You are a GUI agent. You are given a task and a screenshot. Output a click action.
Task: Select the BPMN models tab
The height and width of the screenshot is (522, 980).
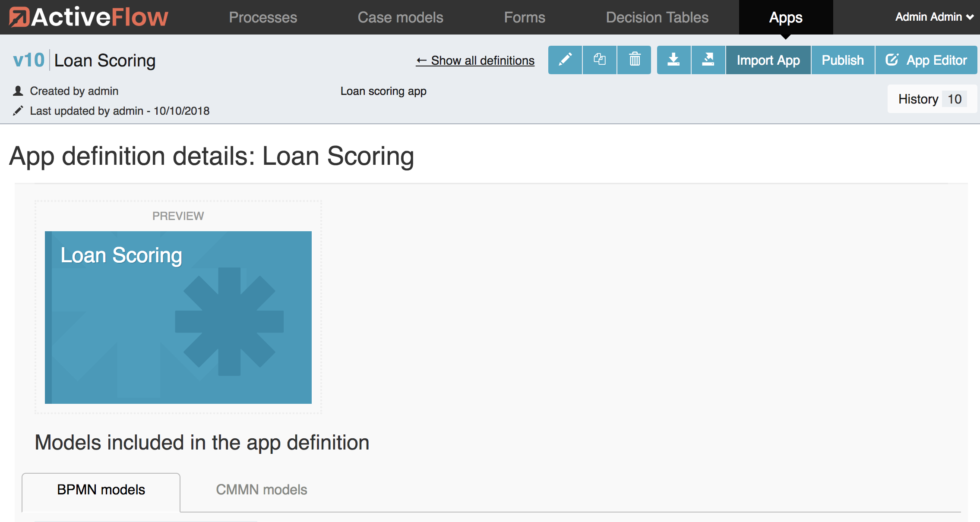[101, 490]
